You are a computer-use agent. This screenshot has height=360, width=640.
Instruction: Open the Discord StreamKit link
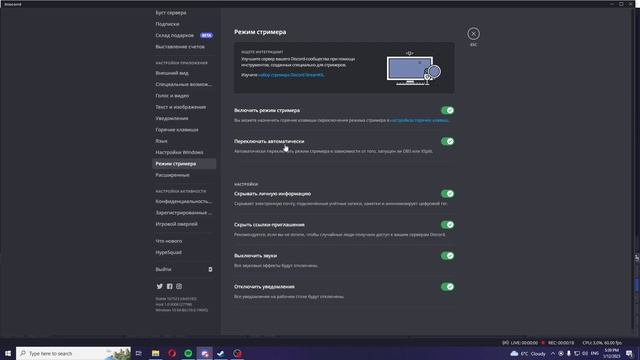(x=291, y=75)
